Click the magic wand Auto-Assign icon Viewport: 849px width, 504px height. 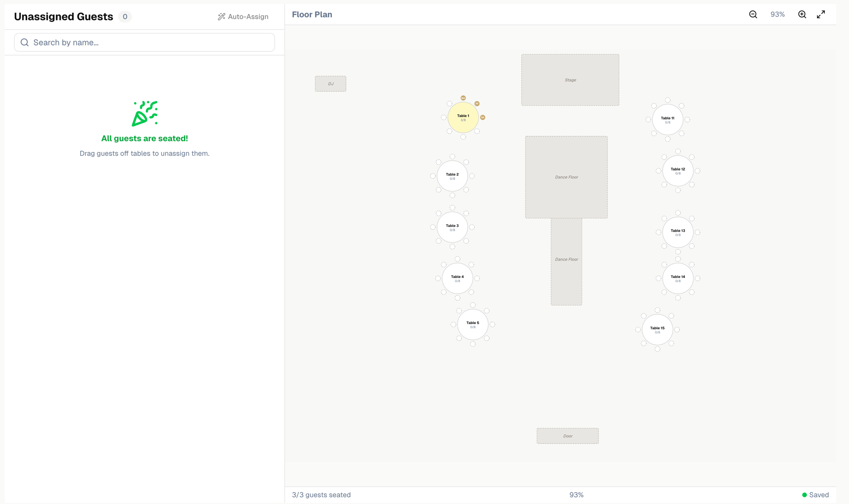221,17
